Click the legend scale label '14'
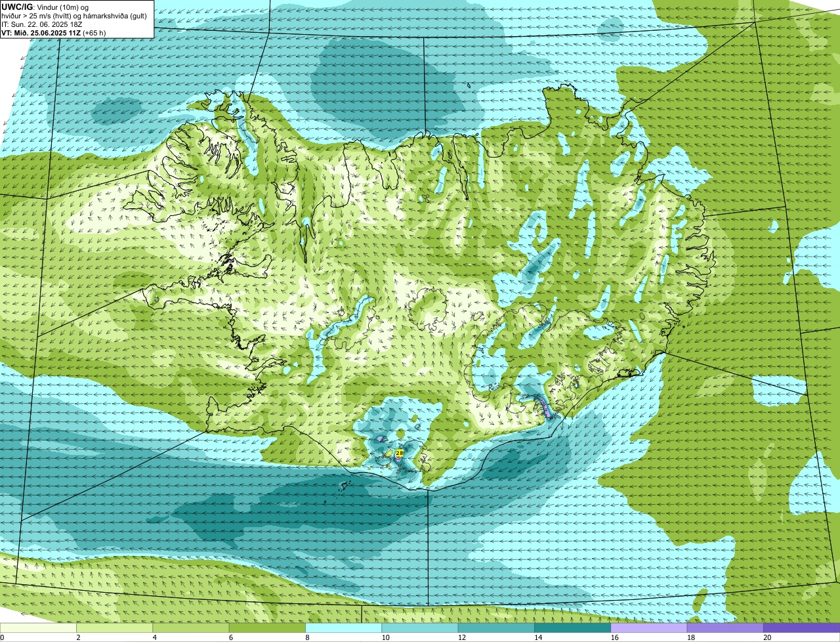The width and height of the screenshot is (840, 642). coord(538,637)
